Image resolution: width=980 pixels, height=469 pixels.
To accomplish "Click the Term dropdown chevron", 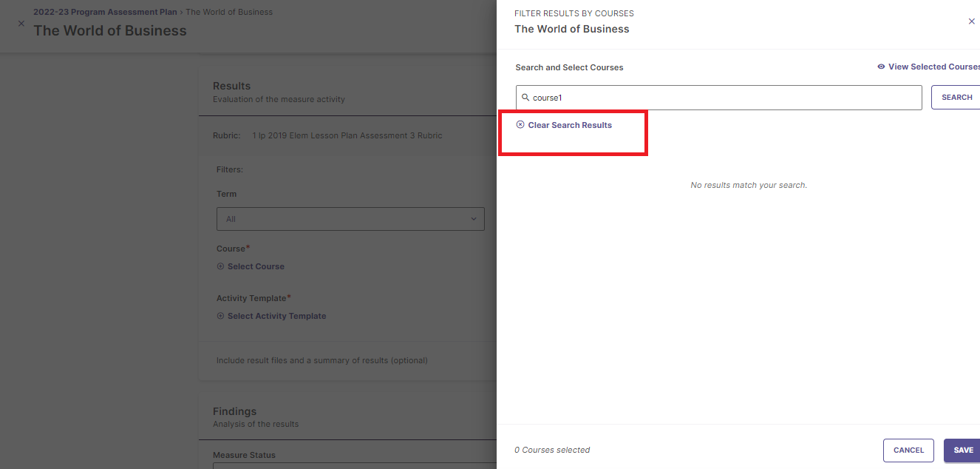I will [474, 219].
